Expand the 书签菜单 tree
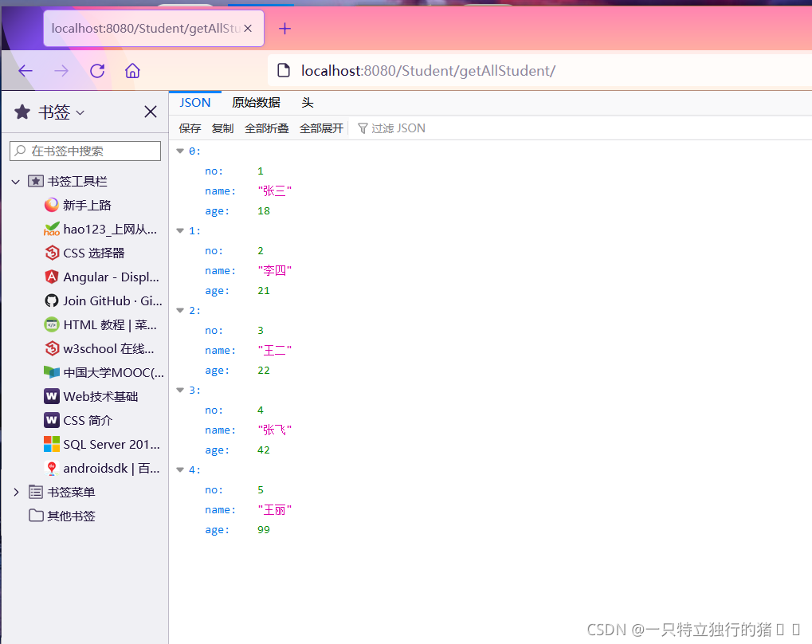The height and width of the screenshot is (644, 812). click(15, 492)
